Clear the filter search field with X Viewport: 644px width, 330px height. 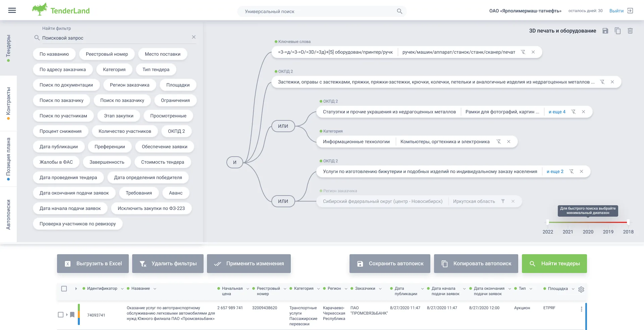tap(194, 37)
